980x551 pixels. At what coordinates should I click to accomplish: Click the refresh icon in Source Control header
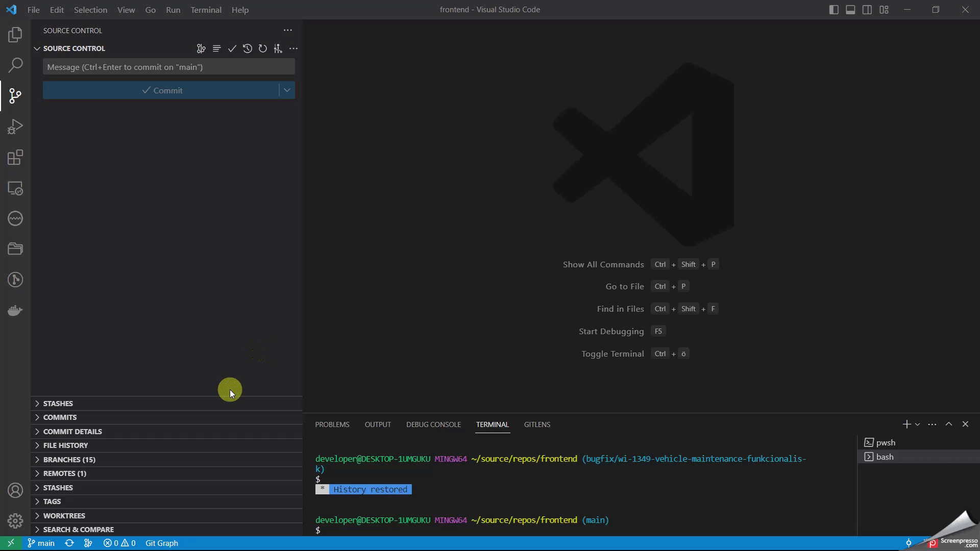[262, 48]
